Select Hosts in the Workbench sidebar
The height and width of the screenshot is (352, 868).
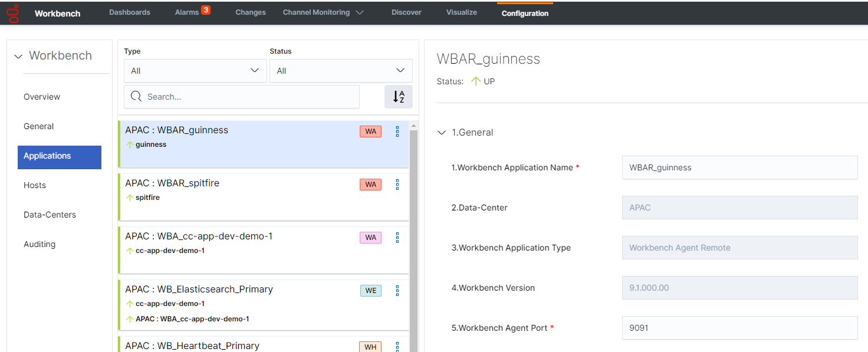point(34,185)
